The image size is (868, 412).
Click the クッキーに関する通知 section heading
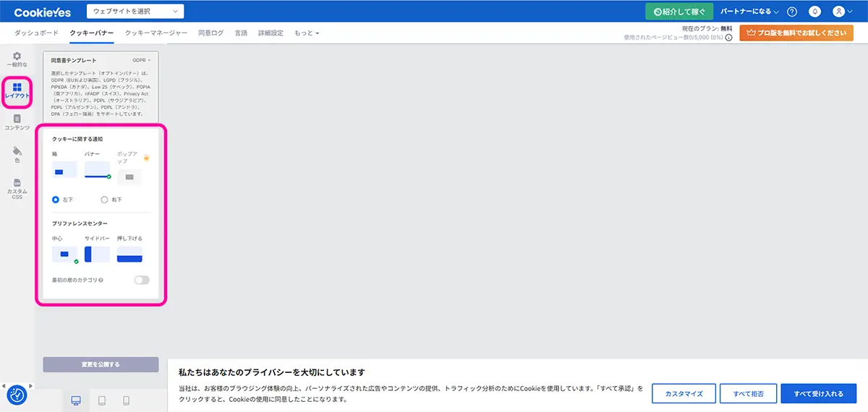[x=77, y=139]
